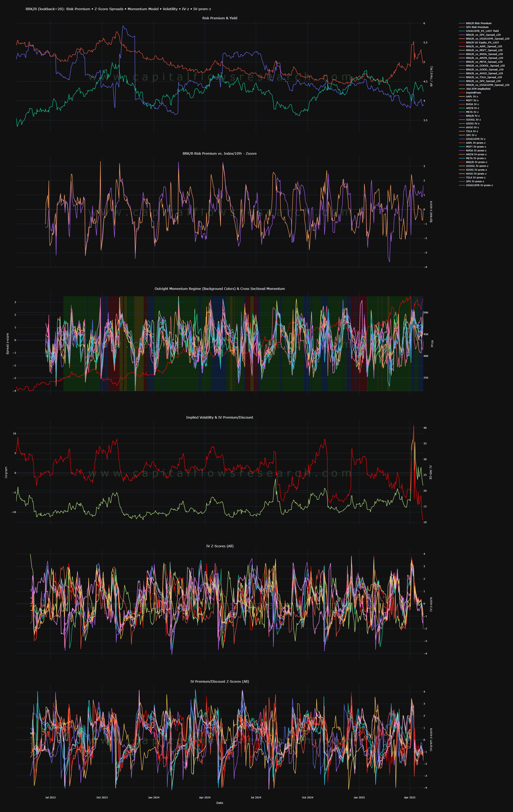Click the '30-day IV' axis label
Image resolution: width=513 pixels, height=812 pixels.
[x=431, y=472]
